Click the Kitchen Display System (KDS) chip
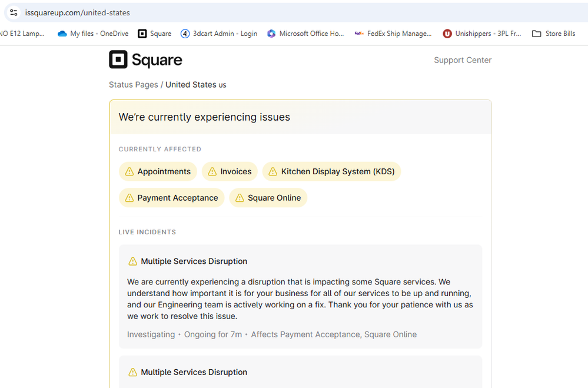The height and width of the screenshot is (388, 588). [331, 171]
